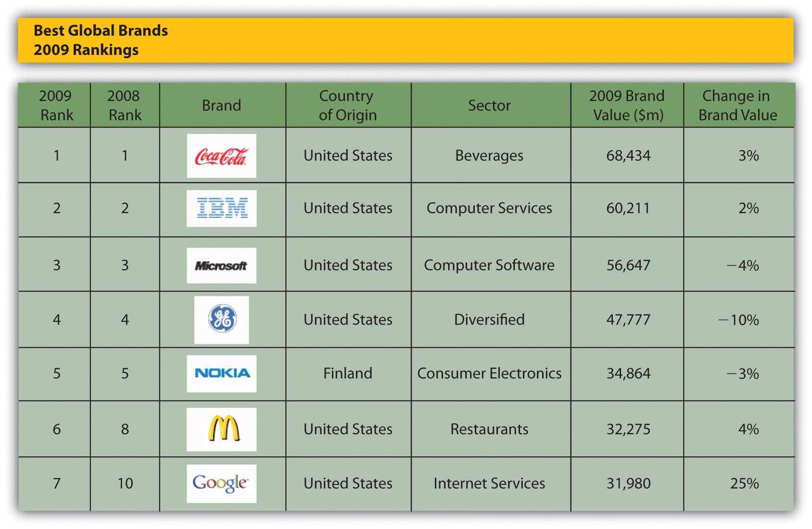Click the Best Global Brands title banner

coord(406,40)
